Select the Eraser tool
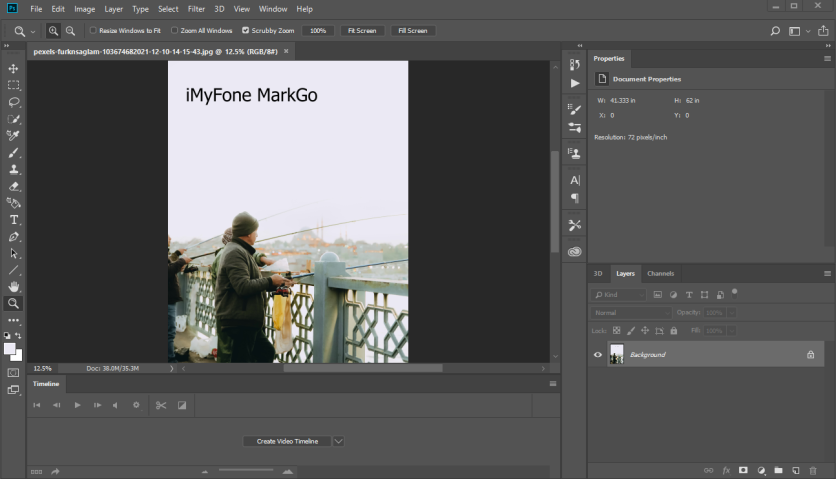This screenshot has height=479, width=836. (x=13, y=186)
